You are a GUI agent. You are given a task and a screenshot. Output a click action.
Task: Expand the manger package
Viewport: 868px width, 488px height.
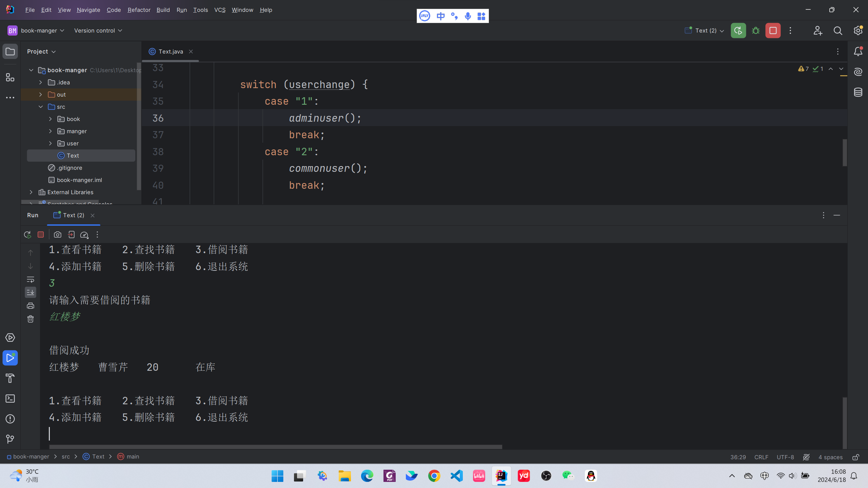(50, 131)
